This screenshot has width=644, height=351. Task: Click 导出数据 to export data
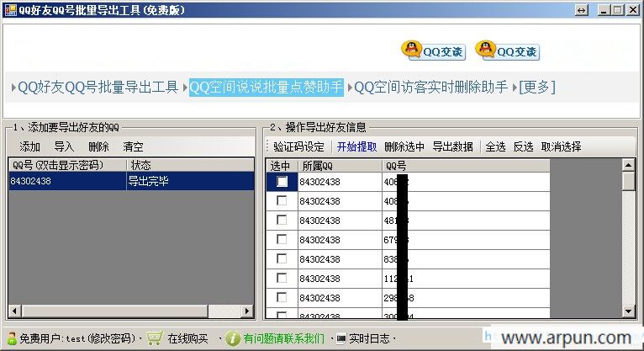coord(452,146)
